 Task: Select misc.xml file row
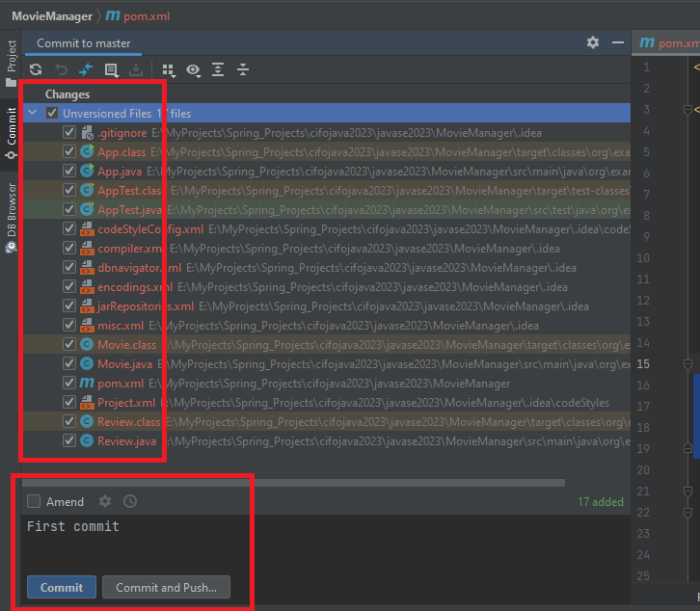click(327, 326)
